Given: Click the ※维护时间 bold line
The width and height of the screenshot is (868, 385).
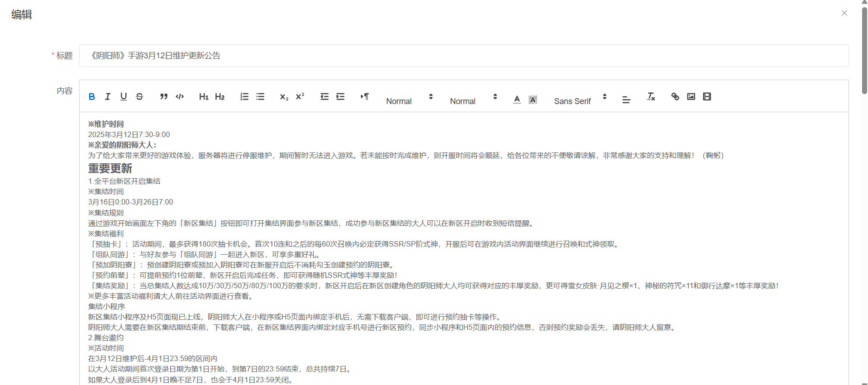Looking at the screenshot, I should 106,124.
